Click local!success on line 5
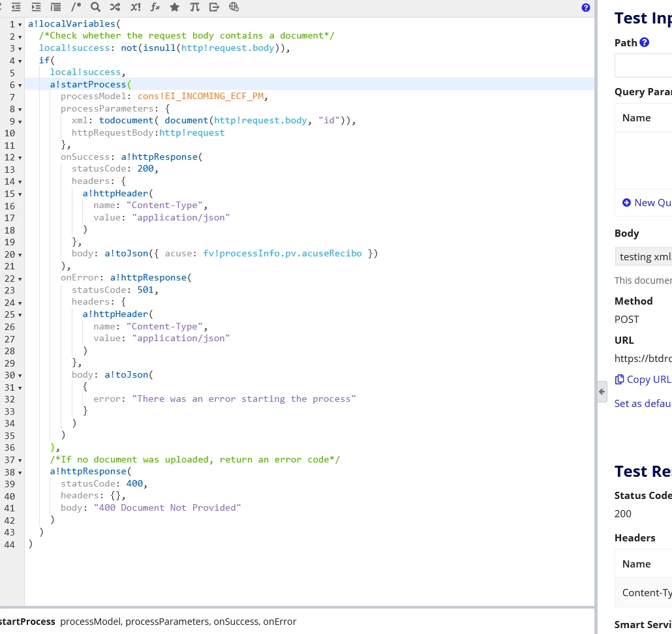 [85, 72]
